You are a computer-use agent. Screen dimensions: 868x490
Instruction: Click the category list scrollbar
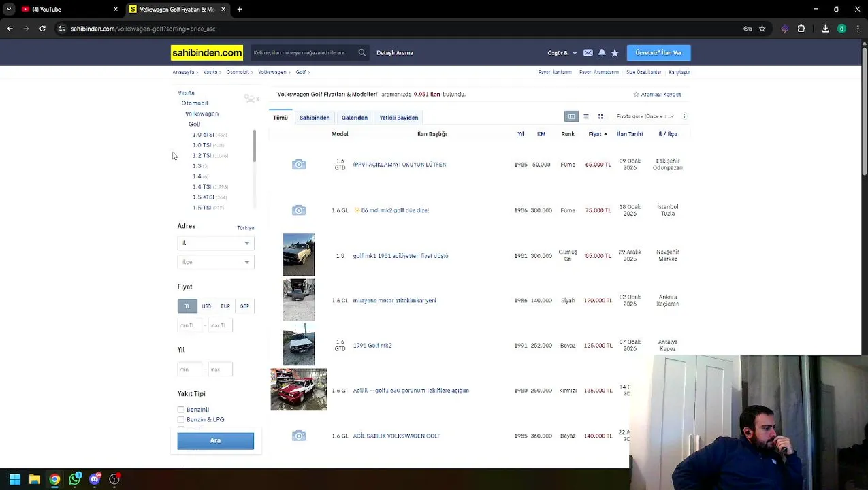tap(255, 146)
